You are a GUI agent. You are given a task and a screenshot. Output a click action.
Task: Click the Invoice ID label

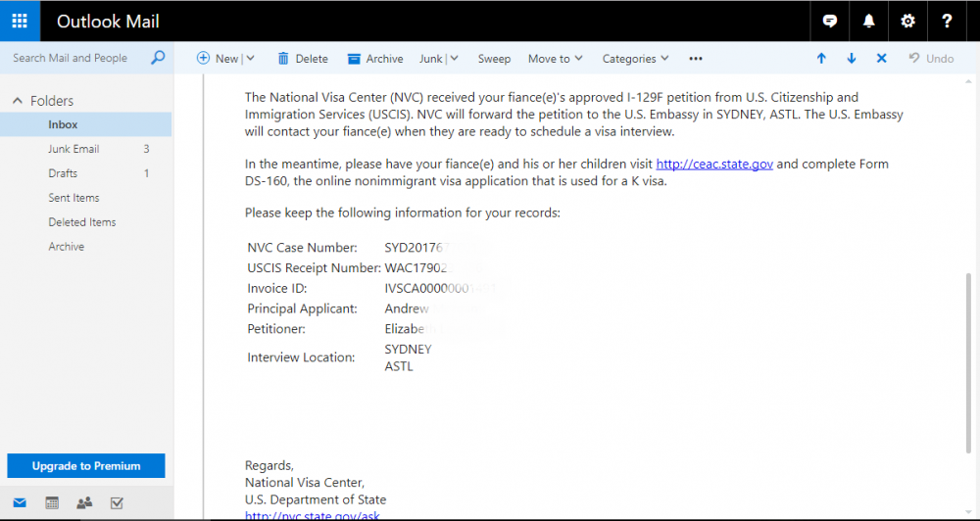pyautogui.click(x=277, y=289)
